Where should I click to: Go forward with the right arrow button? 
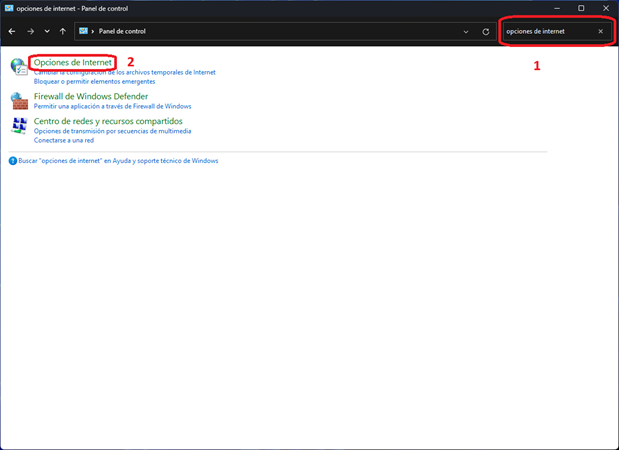tap(30, 32)
